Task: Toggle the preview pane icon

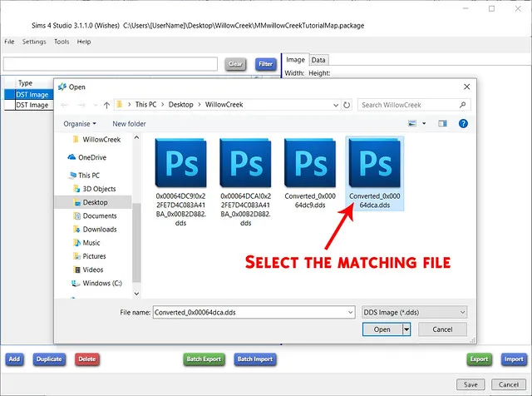Action: tap(442, 123)
